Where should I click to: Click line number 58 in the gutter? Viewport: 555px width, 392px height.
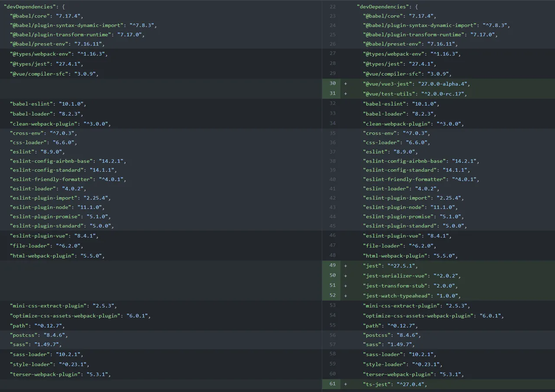pos(333,354)
